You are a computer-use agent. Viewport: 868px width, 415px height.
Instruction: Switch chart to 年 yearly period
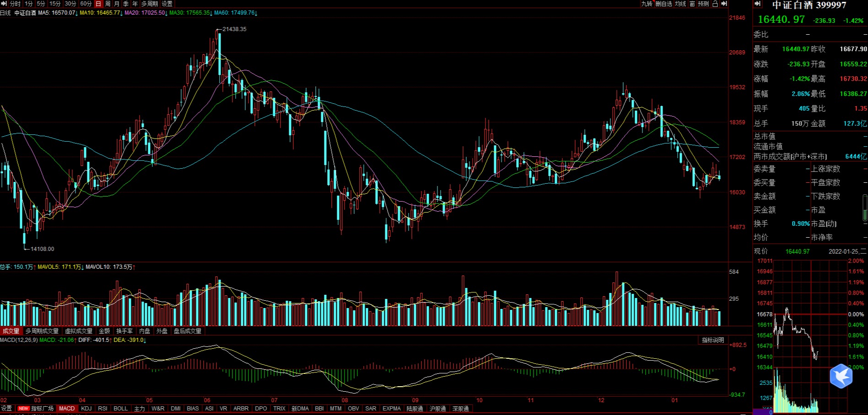(135, 4)
